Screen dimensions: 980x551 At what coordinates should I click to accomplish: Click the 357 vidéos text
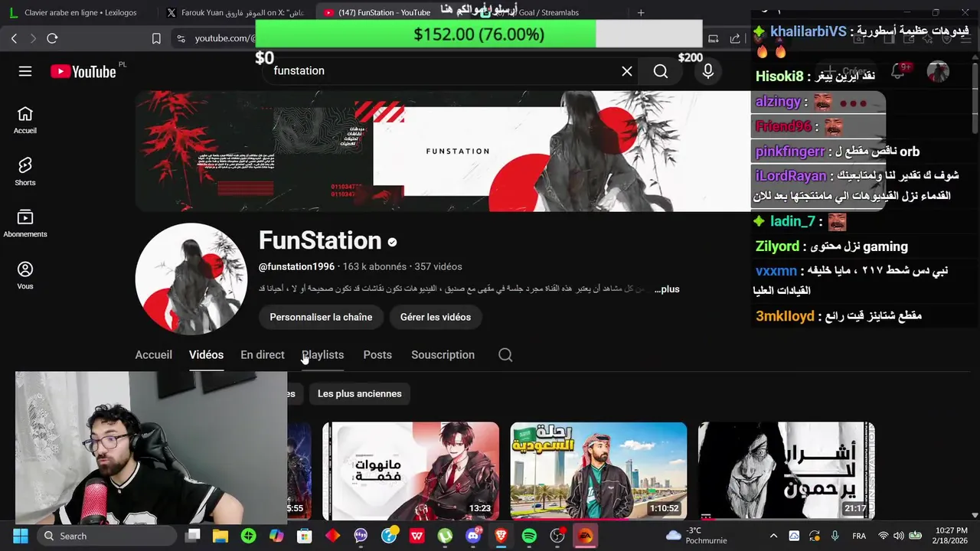pos(438,266)
